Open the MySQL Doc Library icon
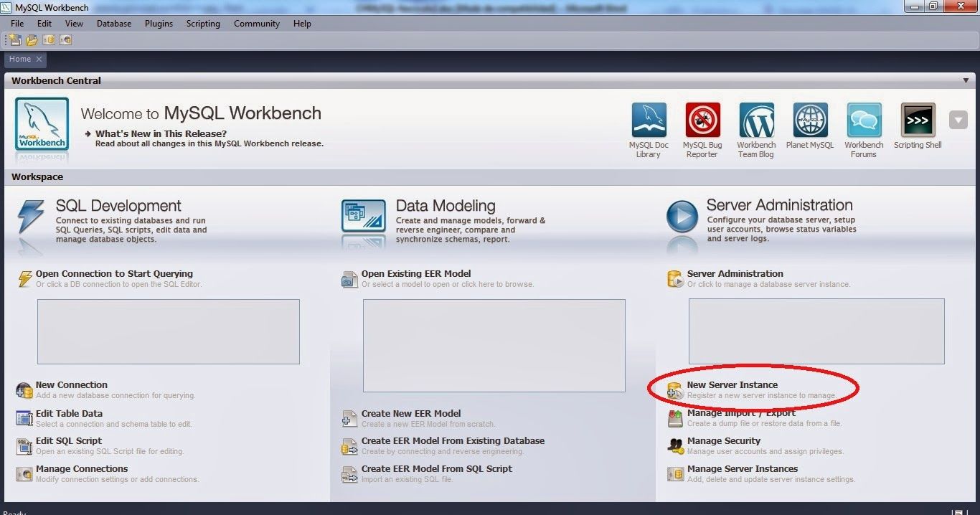980x515 pixels. [x=649, y=121]
